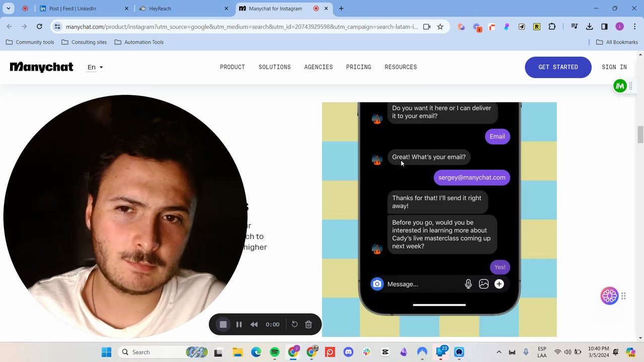Switch to the HeyReach tab
The width and height of the screenshot is (644, 362).
(x=184, y=9)
